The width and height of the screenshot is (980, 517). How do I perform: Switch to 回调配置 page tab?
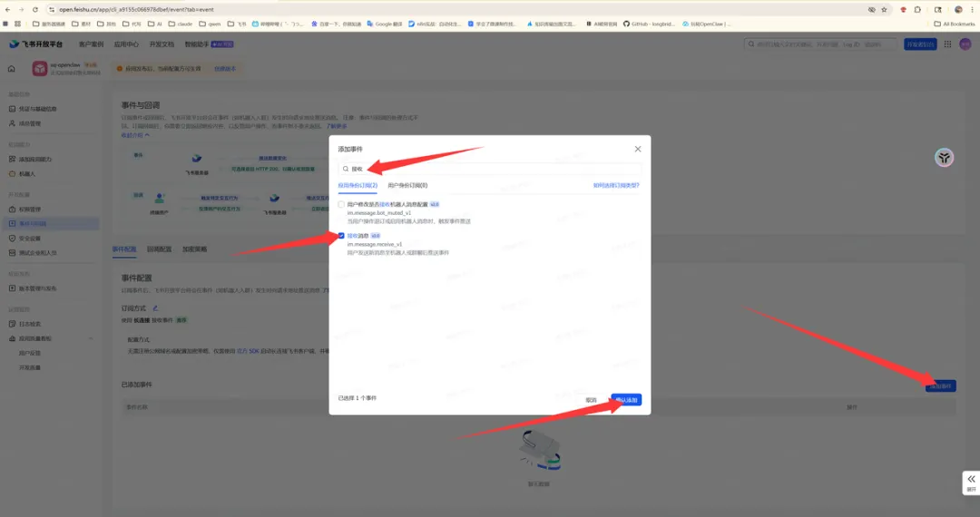160,249
